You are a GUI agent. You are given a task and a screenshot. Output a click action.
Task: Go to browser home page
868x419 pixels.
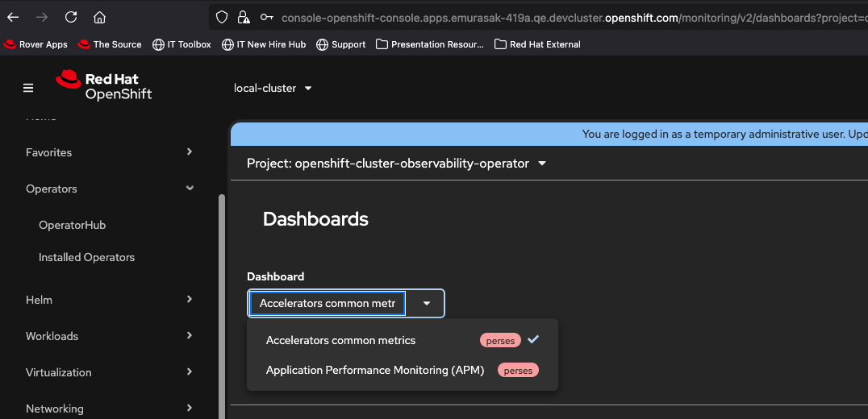(99, 17)
